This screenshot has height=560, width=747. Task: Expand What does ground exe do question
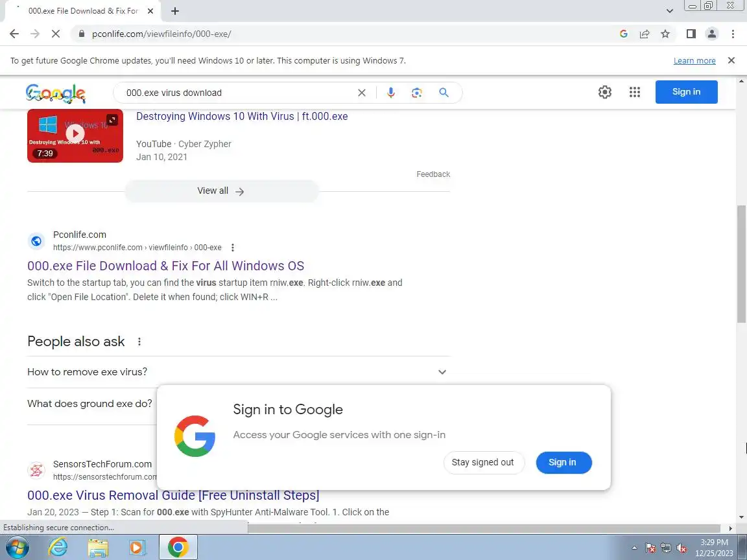(91, 404)
